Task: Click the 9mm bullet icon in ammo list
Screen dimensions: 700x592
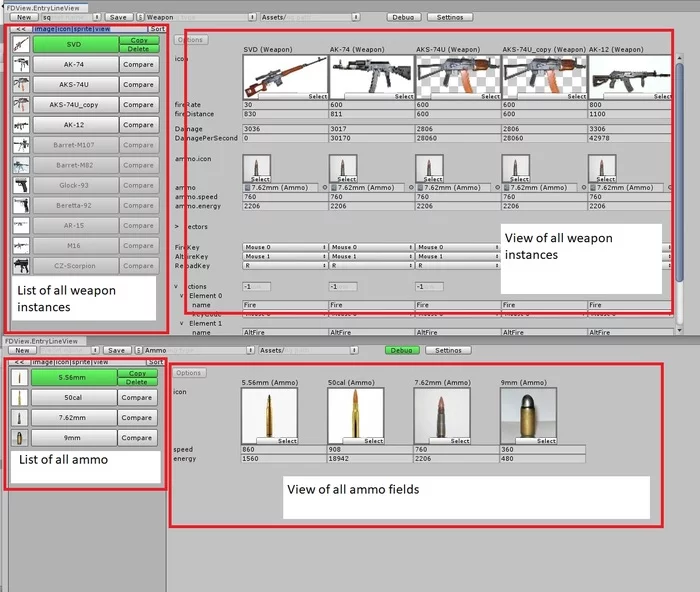Action: [19, 438]
